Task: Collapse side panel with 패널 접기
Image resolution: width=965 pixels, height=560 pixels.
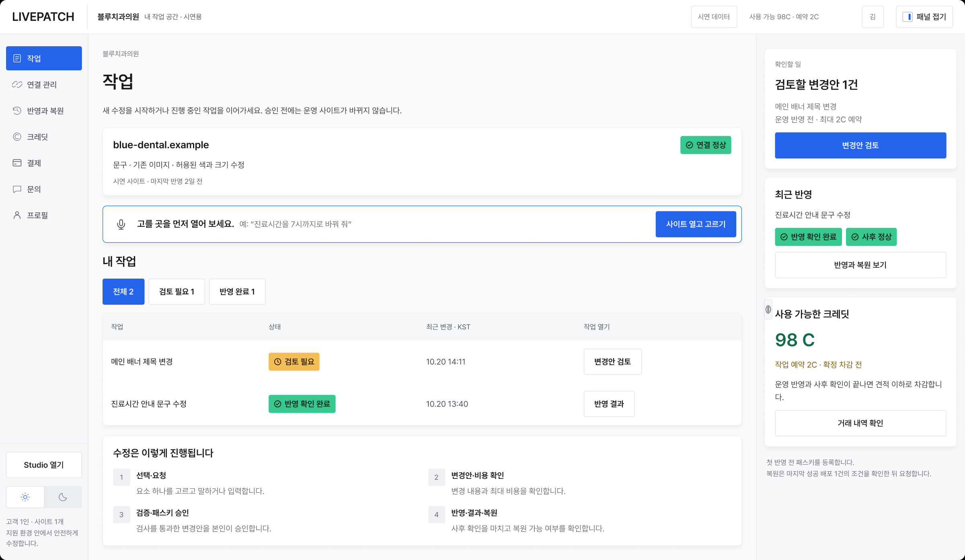Action: (x=924, y=17)
